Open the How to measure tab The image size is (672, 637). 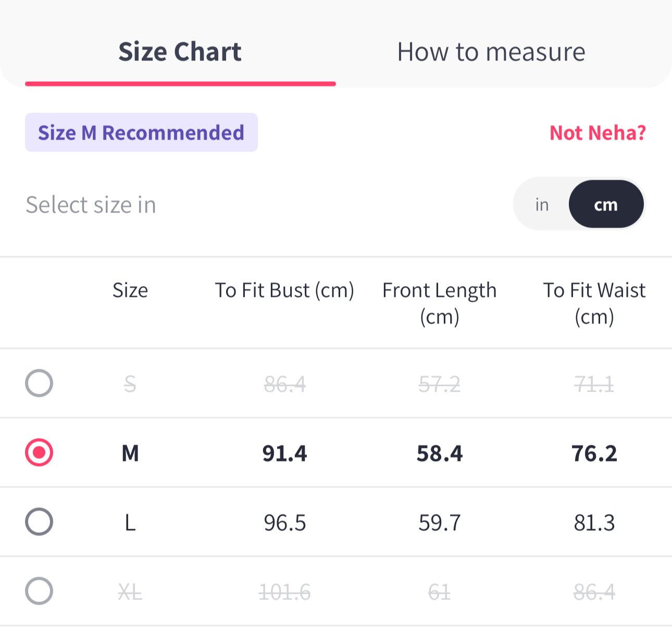[x=491, y=52]
